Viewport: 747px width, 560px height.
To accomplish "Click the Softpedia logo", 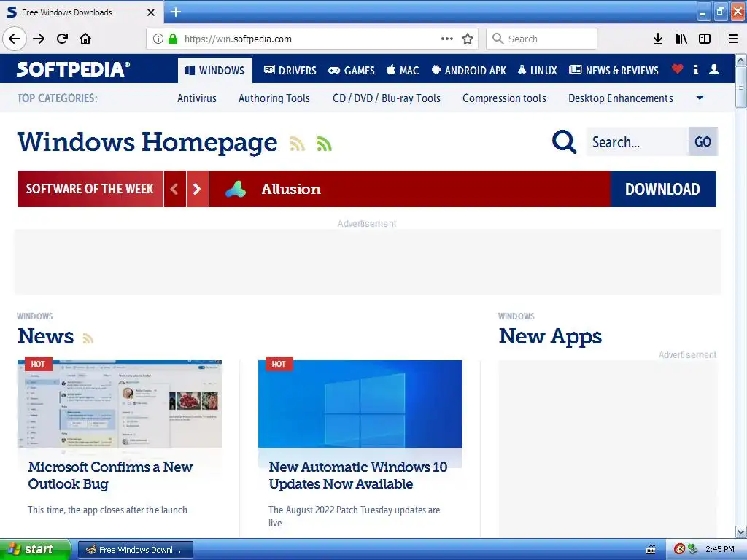I will [73, 69].
